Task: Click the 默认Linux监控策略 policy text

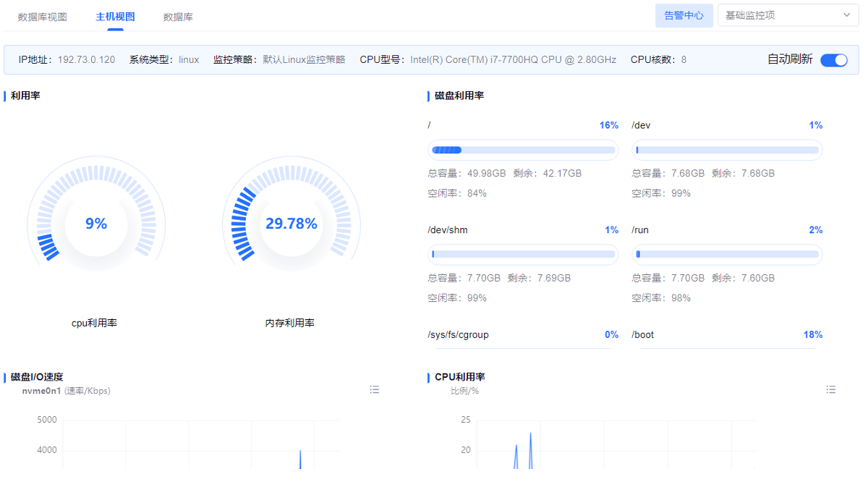Action: [x=304, y=60]
